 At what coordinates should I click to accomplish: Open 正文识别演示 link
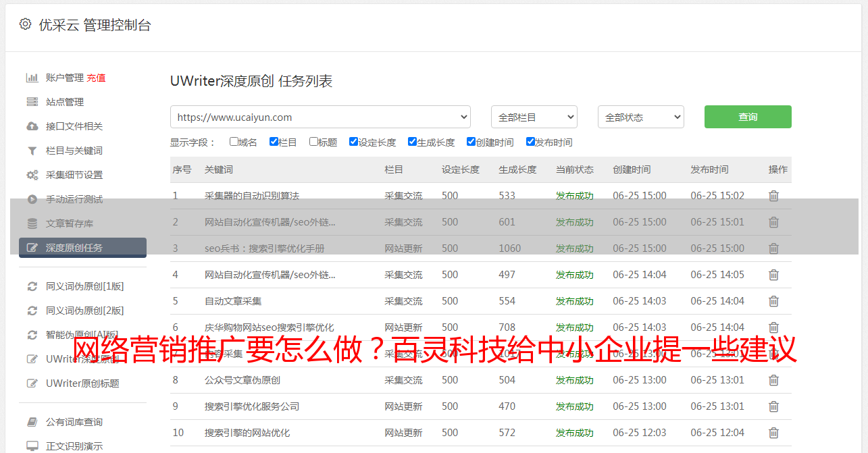[x=74, y=446]
